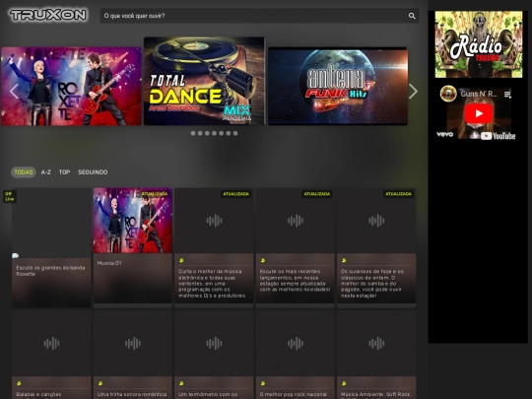Open the Off Line Roxette station card
532x399 pixels.
51,247
